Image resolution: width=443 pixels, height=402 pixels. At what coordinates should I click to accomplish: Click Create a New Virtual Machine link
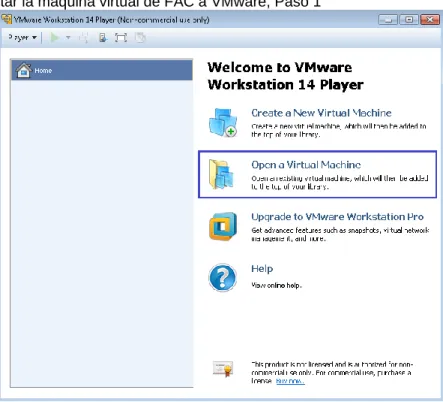(x=321, y=113)
